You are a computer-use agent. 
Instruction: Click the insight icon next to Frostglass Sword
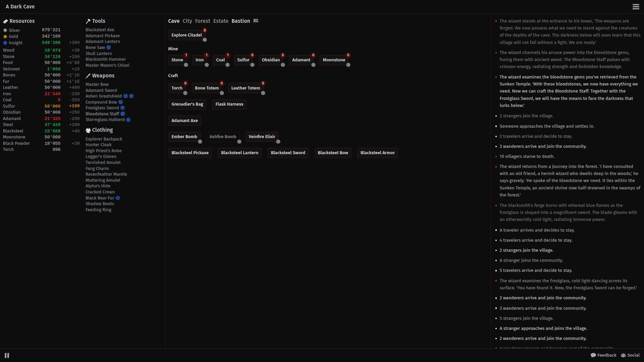pos(123,108)
